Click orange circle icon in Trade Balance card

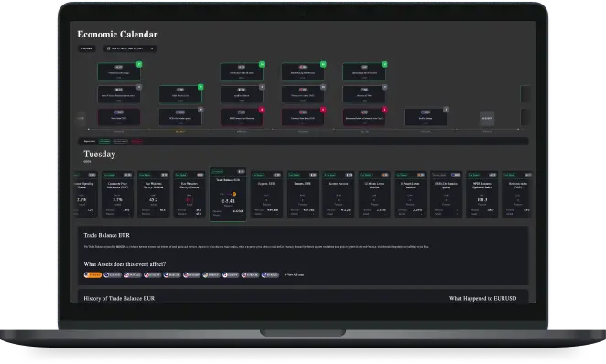pyautogui.click(x=234, y=194)
